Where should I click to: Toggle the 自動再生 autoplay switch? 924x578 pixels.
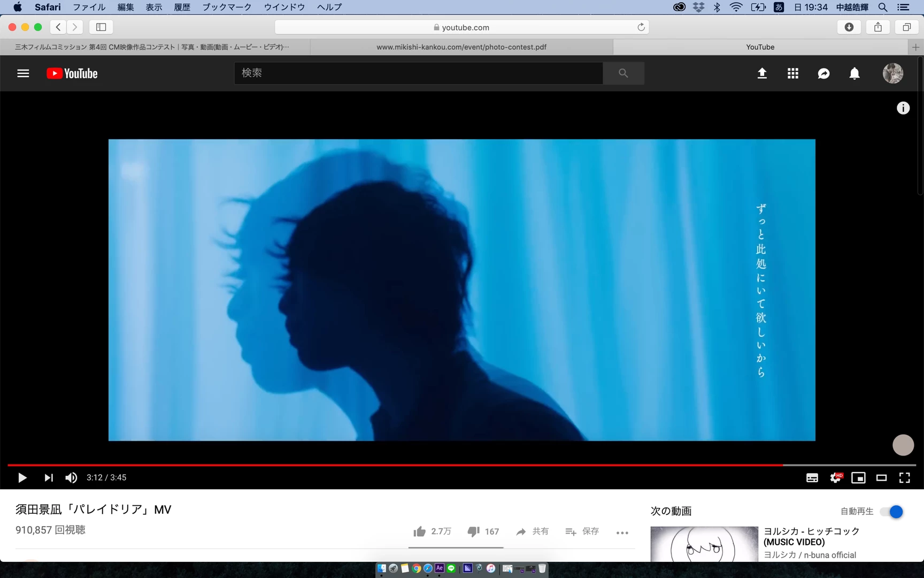pos(892,512)
